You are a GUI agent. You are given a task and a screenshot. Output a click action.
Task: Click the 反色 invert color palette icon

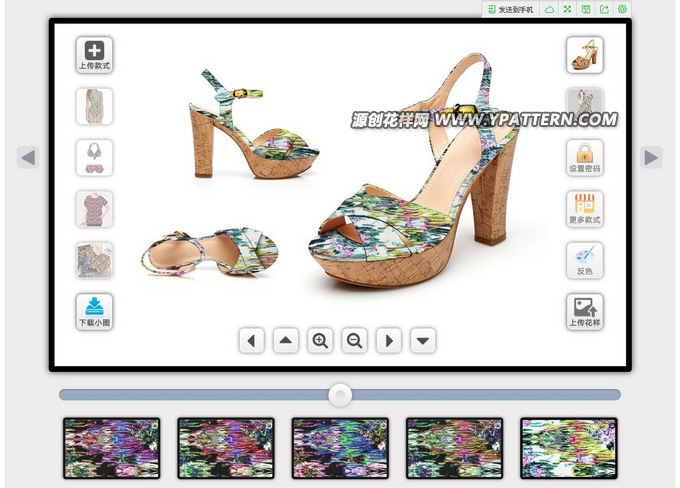pyautogui.click(x=584, y=260)
